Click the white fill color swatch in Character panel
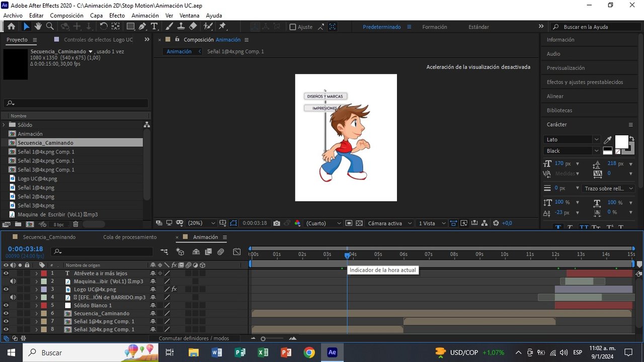This screenshot has width=644, height=362. (x=621, y=142)
